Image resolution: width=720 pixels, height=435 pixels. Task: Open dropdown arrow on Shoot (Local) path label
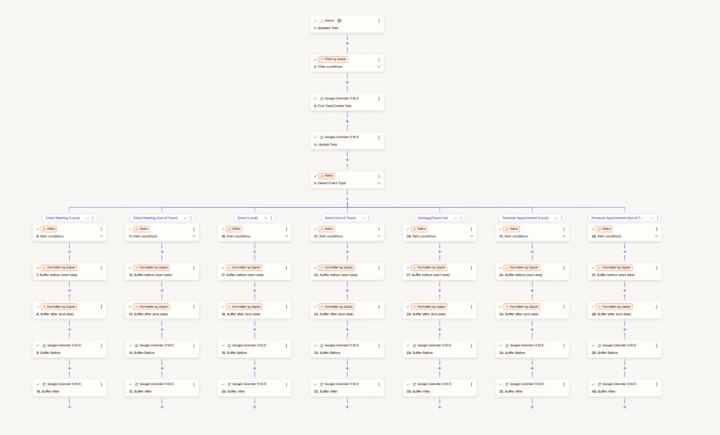click(266, 218)
